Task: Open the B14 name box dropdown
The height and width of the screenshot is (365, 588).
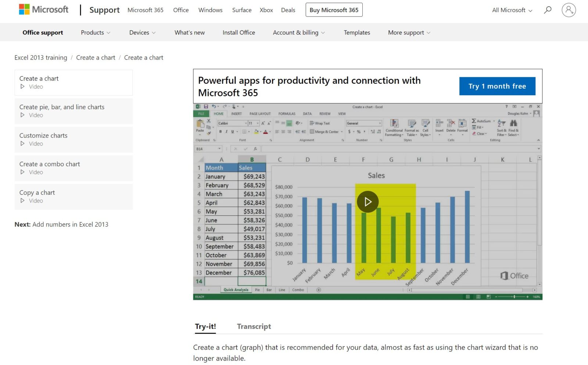Action: [219, 148]
